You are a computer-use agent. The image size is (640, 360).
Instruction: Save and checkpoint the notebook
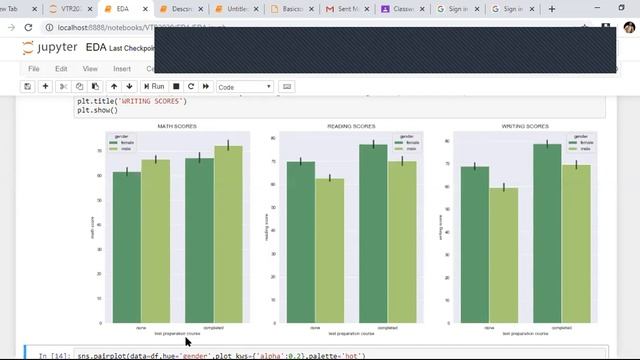click(x=27, y=87)
